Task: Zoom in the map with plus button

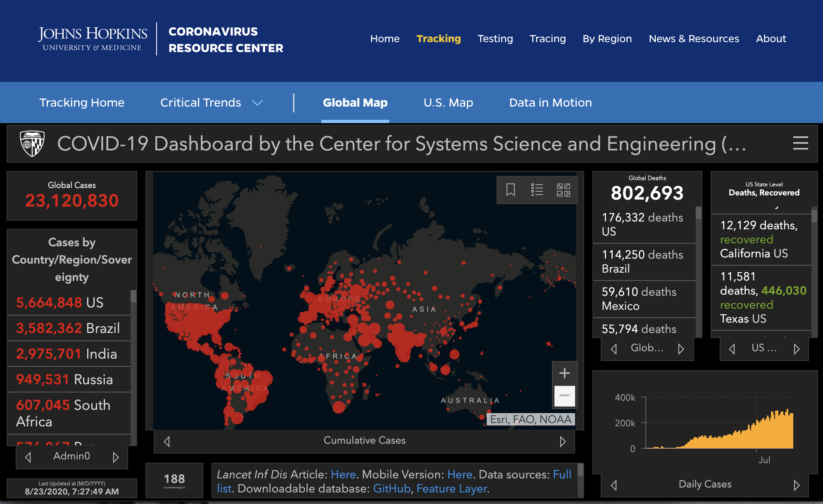Action: (564, 373)
